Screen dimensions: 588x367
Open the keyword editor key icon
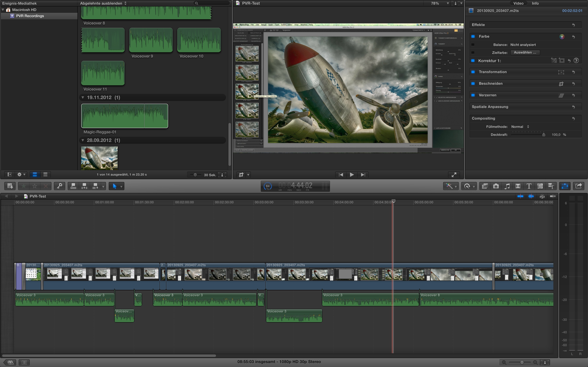tap(59, 186)
